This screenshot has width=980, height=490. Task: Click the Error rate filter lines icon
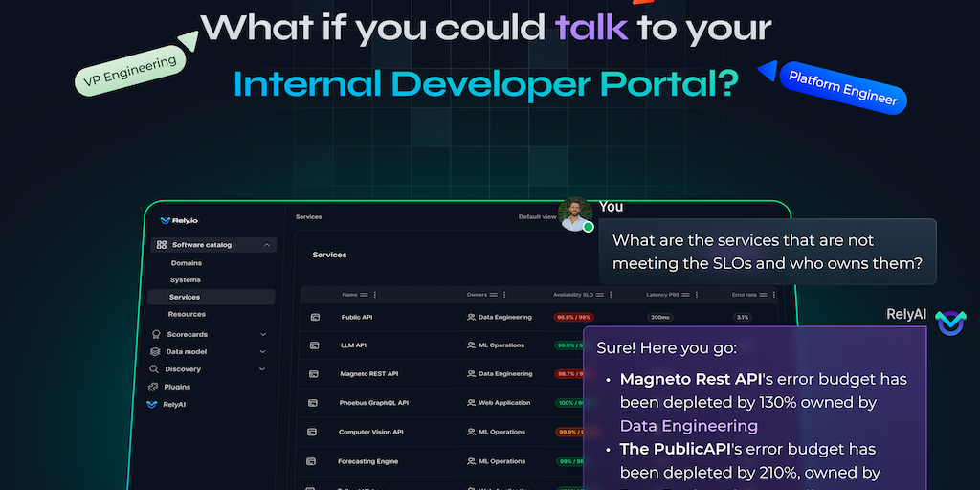[x=763, y=295]
